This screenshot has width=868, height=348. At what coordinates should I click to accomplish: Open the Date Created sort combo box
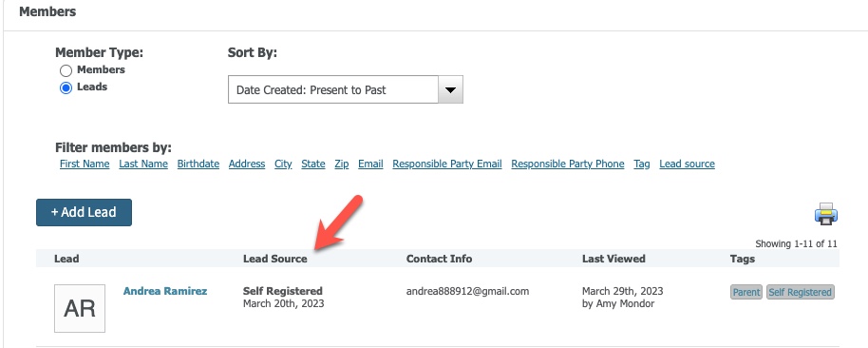point(346,89)
